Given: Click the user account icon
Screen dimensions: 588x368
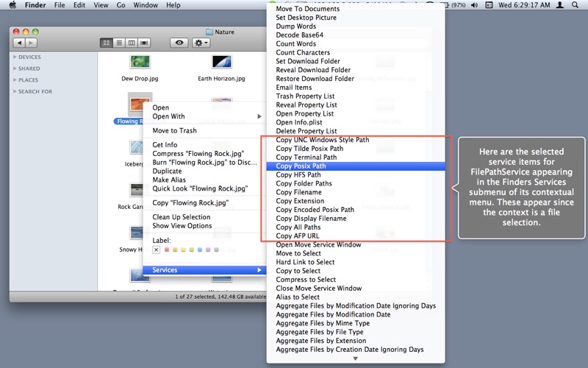Looking at the screenshot, I should click(560, 5).
